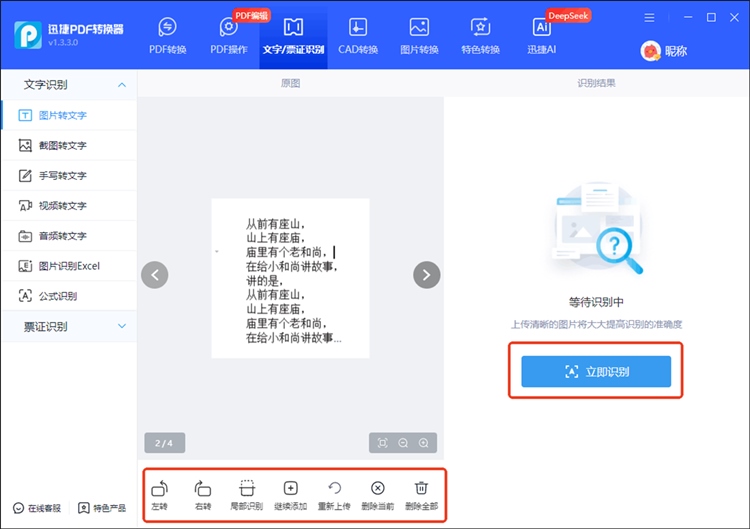Go to the next image arrow
Image resolution: width=750 pixels, height=529 pixels.
(427, 275)
